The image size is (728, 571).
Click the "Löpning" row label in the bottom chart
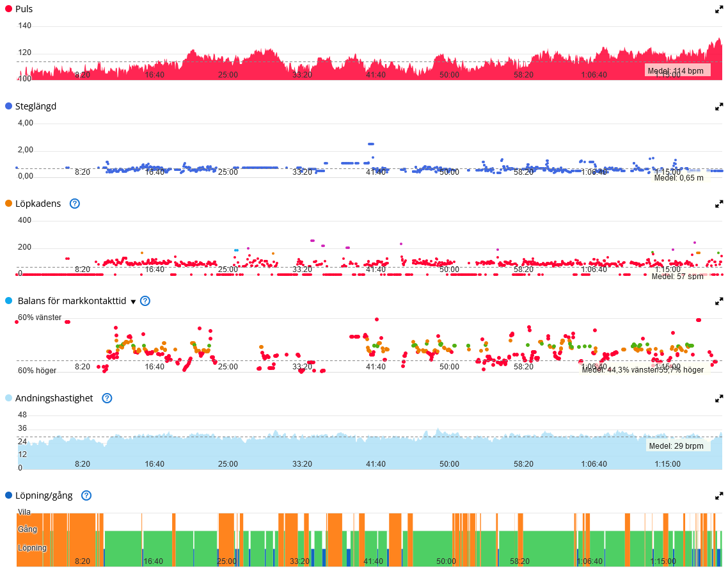coord(32,548)
